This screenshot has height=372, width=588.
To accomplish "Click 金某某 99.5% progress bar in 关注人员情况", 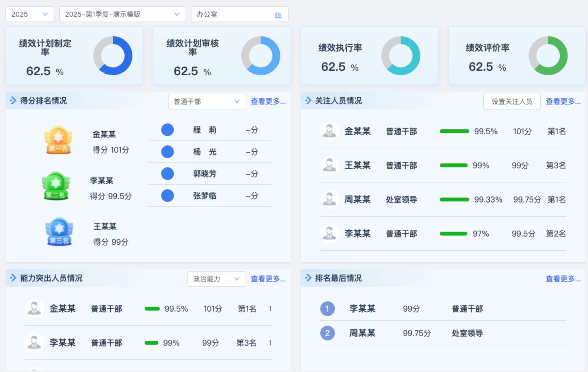I will 454,131.
